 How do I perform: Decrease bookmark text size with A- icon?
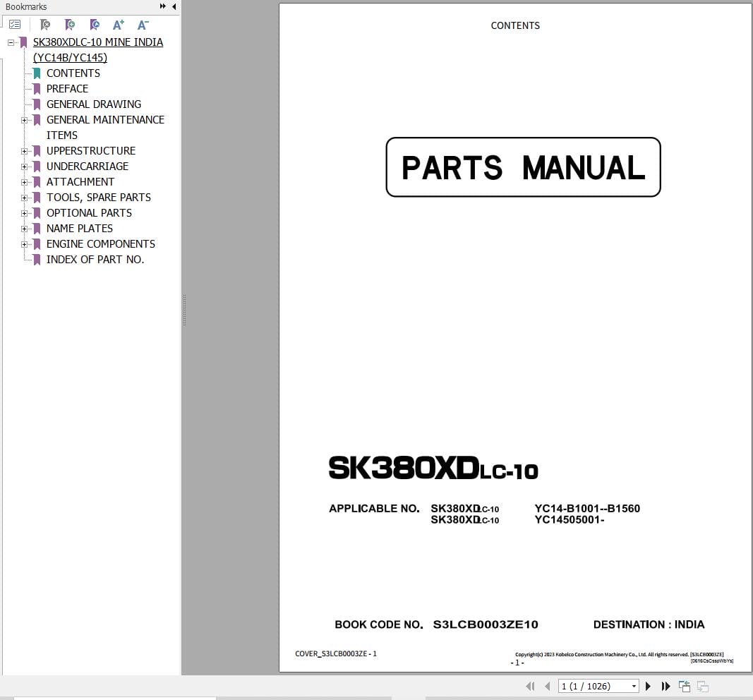point(143,25)
